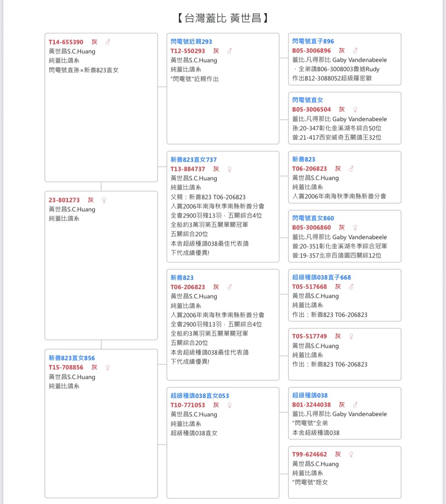The width and height of the screenshot is (446, 504).
Task: Open the 超級種鴿038直女053 title
Action: coord(200,396)
